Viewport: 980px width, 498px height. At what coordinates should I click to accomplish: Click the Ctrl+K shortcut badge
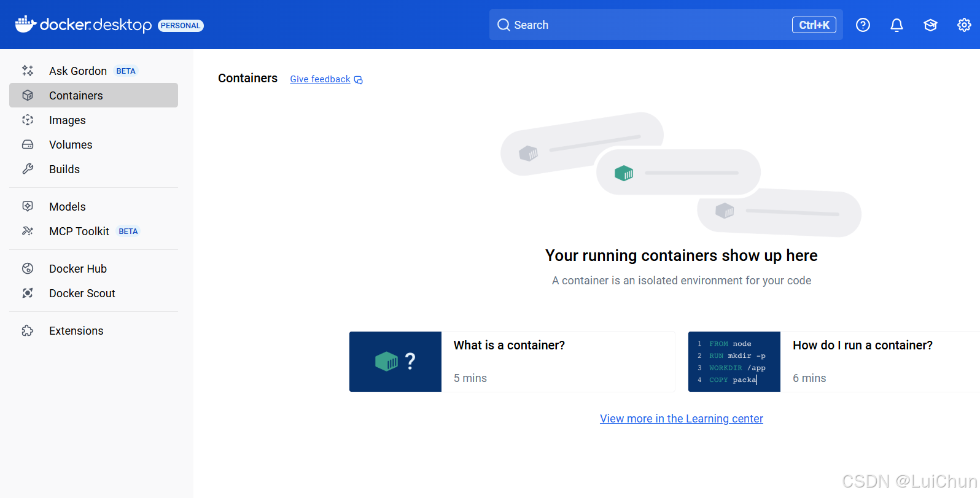click(x=814, y=25)
